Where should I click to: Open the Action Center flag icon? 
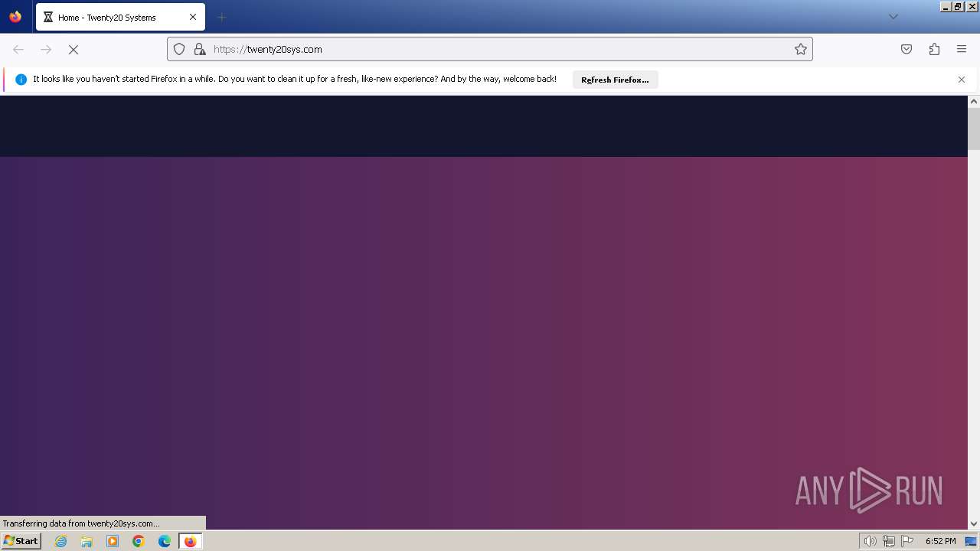(907, 541)
